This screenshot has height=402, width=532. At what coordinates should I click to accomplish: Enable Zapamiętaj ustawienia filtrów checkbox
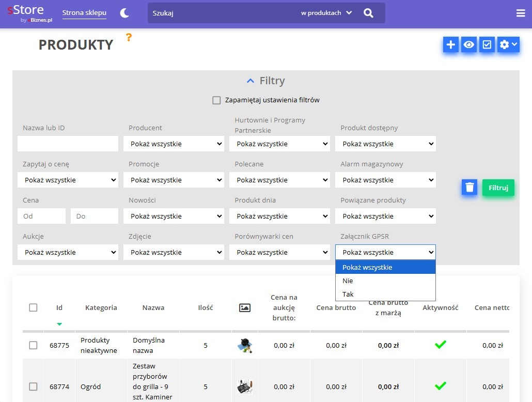pos(217,100)
